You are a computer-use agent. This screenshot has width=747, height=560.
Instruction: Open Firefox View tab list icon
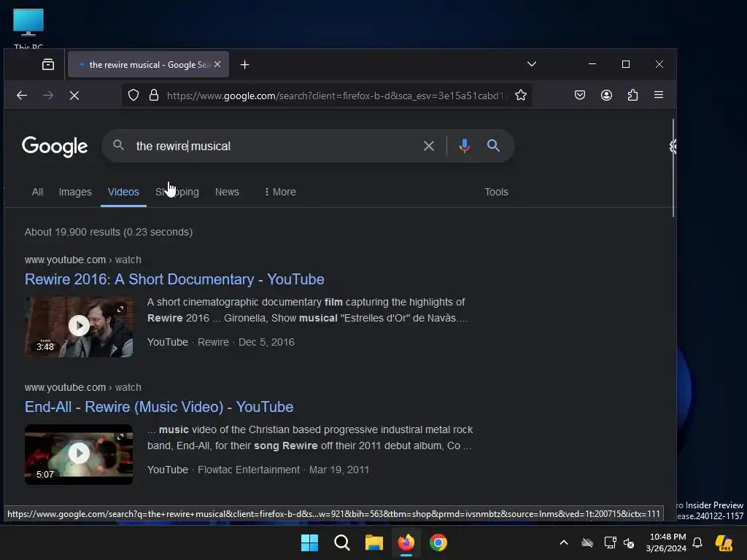(x=48, y=64)
